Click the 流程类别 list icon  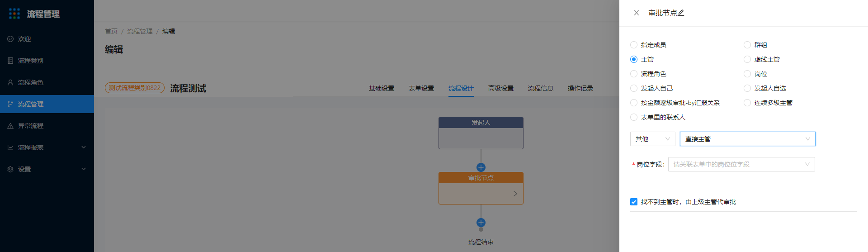point(10,61)
